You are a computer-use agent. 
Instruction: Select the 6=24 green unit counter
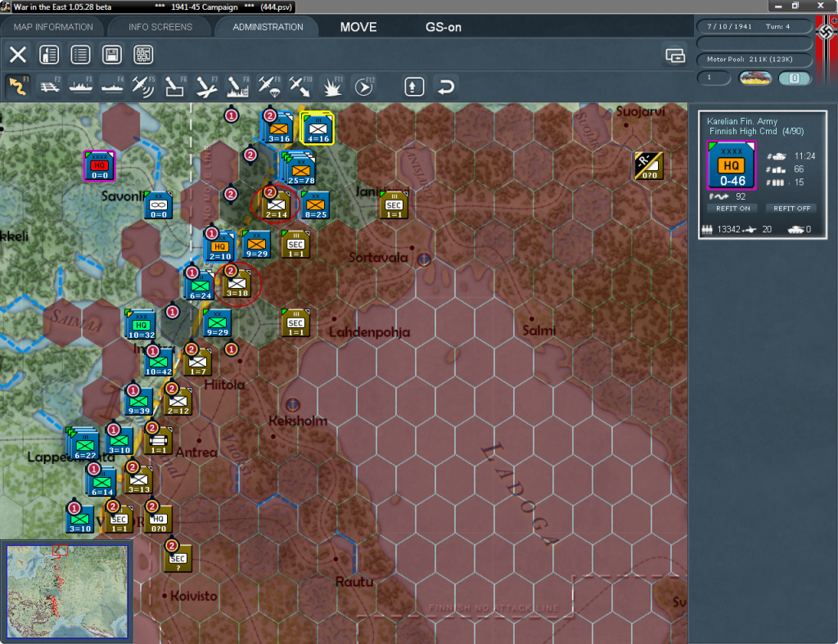[200, 286]
